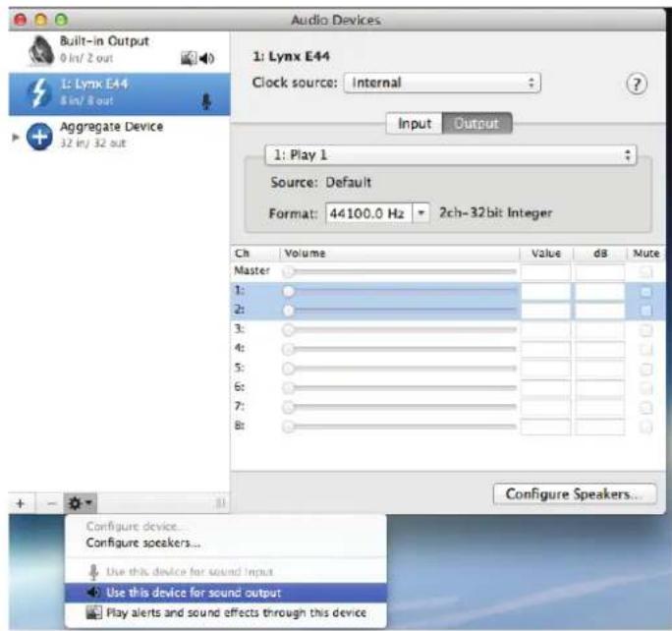Select the Built-in Output speaker icon
The width and height of the screenshot is (672, 631).
tap(40, 50)
